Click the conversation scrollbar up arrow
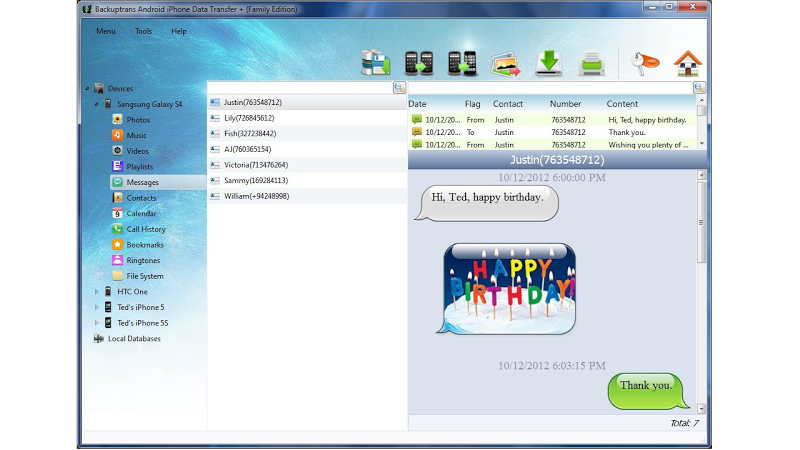This screenshot has height=450, width=800. pyautogui.click(x=702, y=175)
